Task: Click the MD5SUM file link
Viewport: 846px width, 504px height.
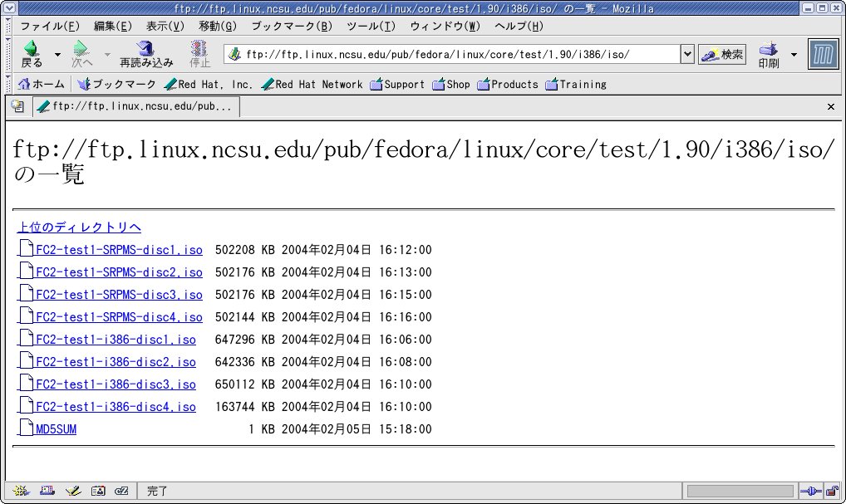Action: coord(56,429)
